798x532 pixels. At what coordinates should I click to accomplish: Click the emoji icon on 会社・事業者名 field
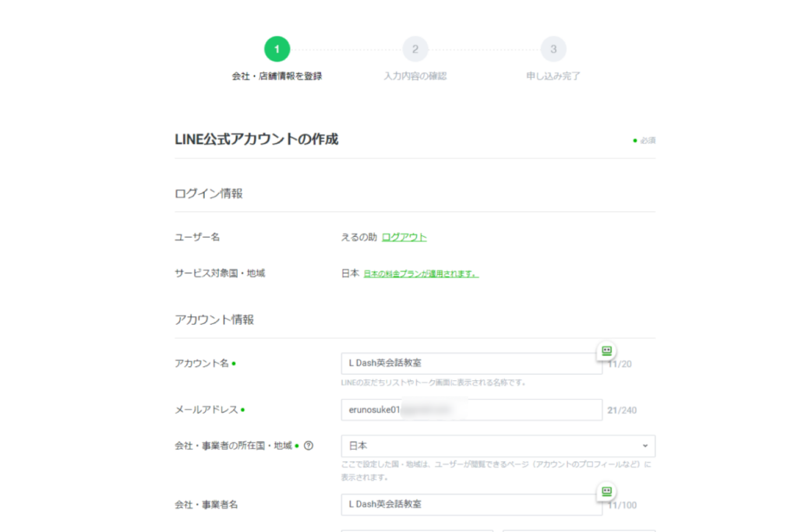pos(606,491)
